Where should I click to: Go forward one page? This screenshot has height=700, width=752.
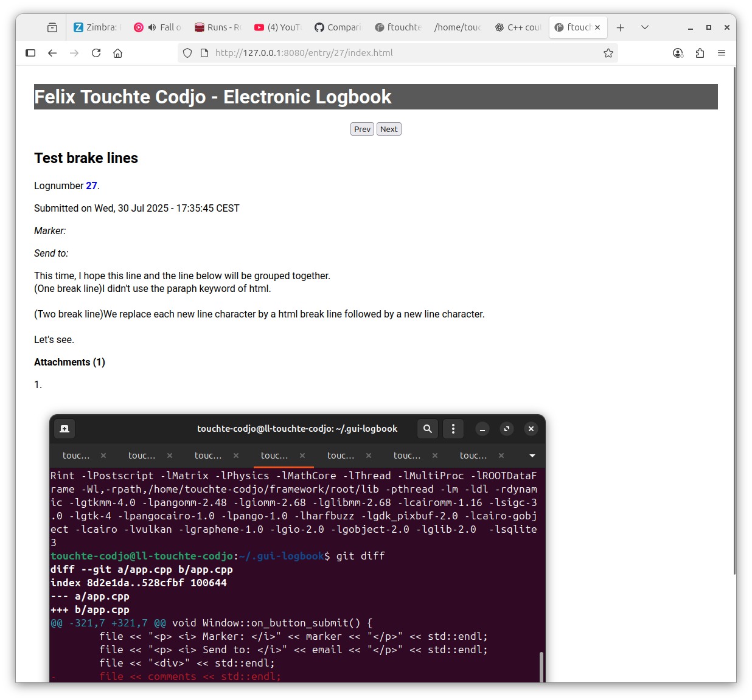point(74,53)
